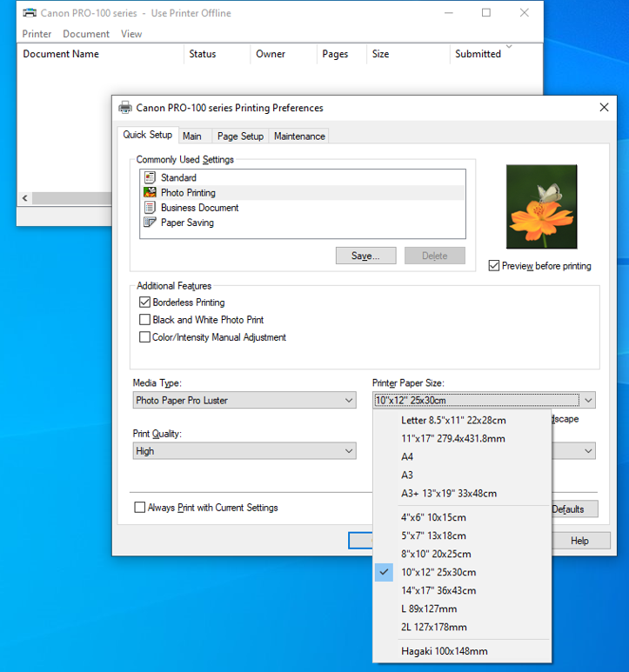Check Always Print with Current Settings

click(x=140, y=508)
